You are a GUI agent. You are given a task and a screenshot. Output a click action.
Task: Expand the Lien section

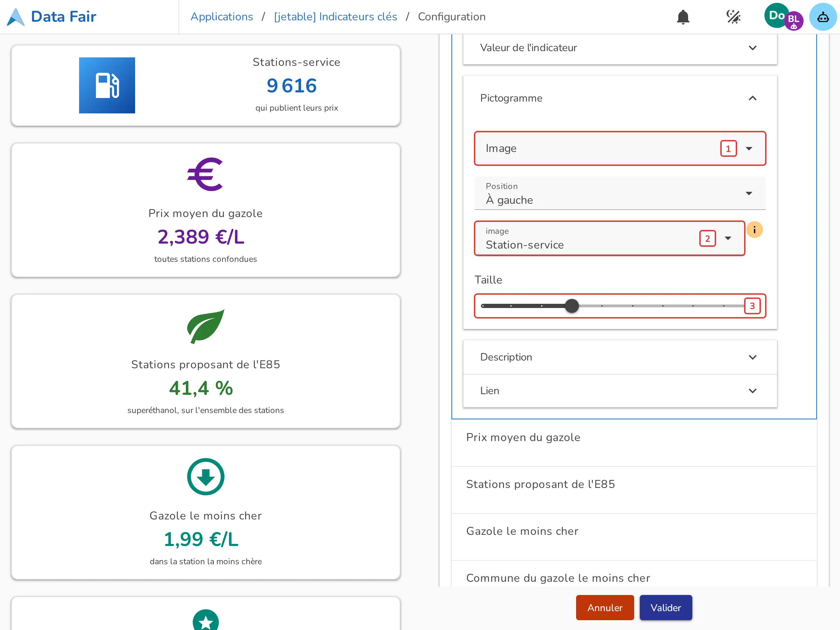click(x=620, y=391)
